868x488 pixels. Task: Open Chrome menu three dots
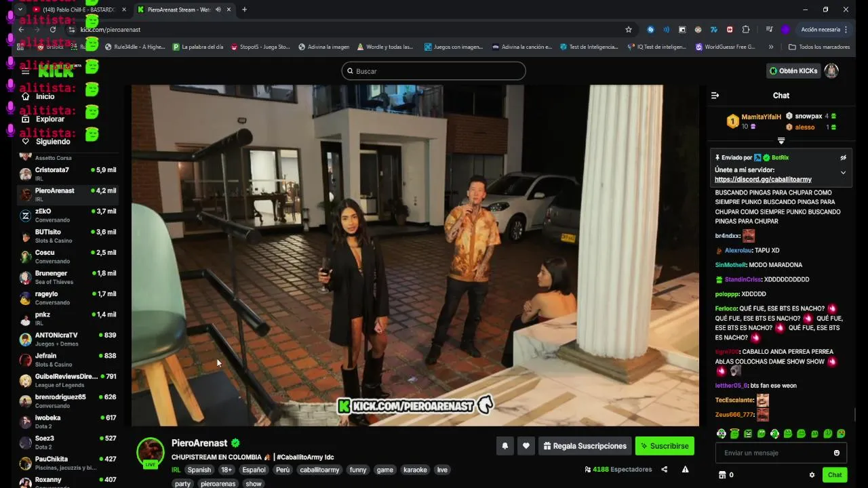(x=846, y=29)
